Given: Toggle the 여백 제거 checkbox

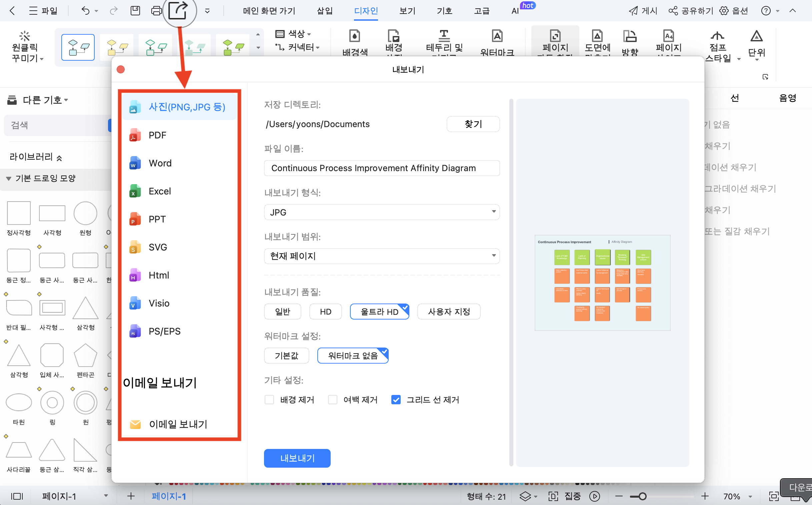Looking at the screenshot, I should click(333, 400).
